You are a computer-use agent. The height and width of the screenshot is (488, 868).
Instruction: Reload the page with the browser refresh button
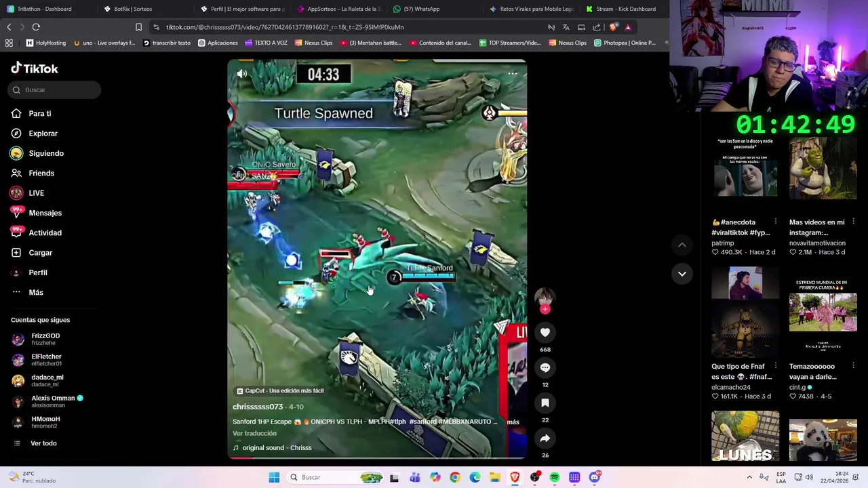point(36,27)
